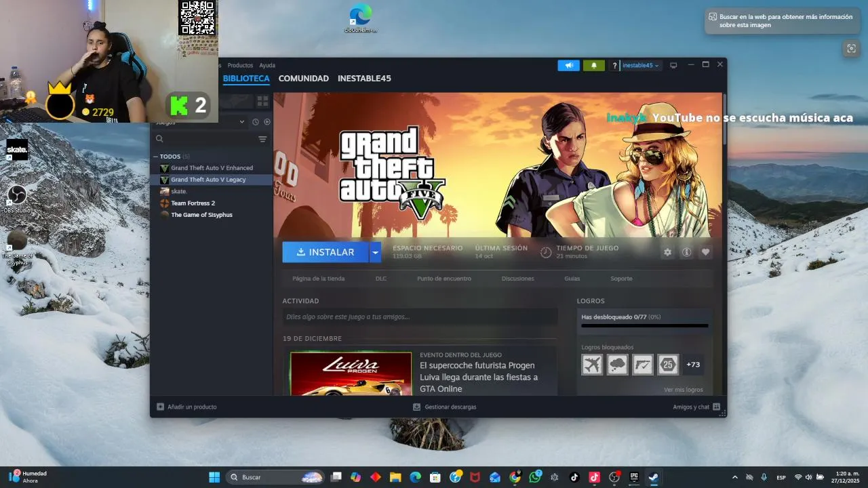Image resolution: width=868 pixels, height=488 pixels.
Task: Click Ver mis logros link
Action: [x=684, y=390]
